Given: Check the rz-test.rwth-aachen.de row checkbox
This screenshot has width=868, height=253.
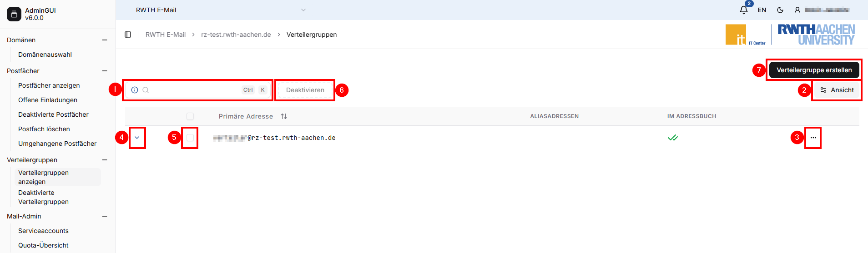Looking at the screenshot, I should pyautogui.click(x=190, y=138).
